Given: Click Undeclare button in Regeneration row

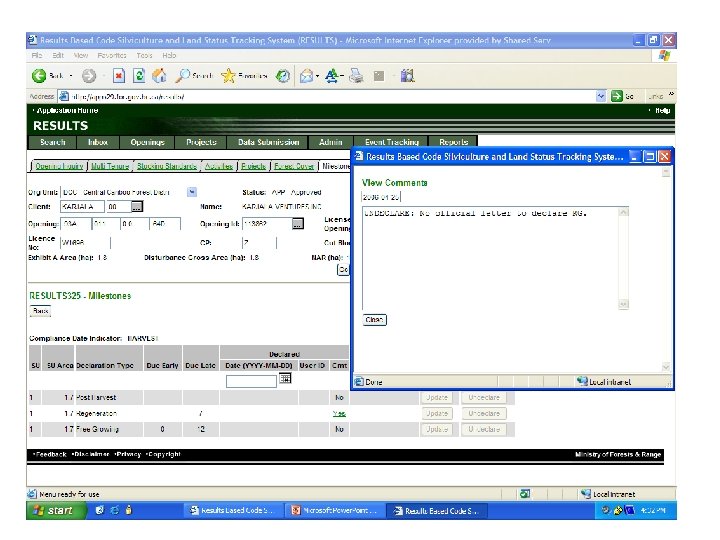Looking at the screenshot, I should pos(484,413).
